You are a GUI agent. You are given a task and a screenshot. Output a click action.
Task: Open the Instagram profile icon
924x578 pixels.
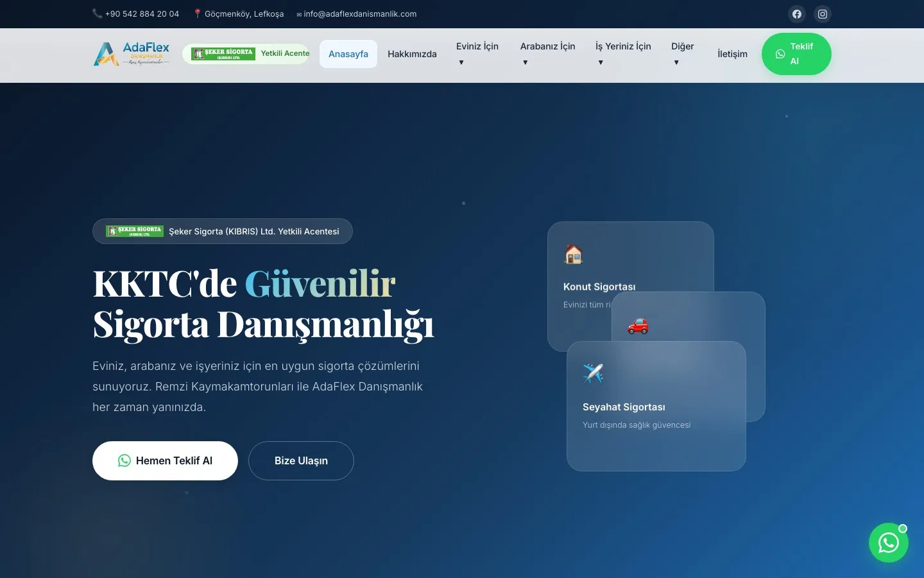click(823, 14)
